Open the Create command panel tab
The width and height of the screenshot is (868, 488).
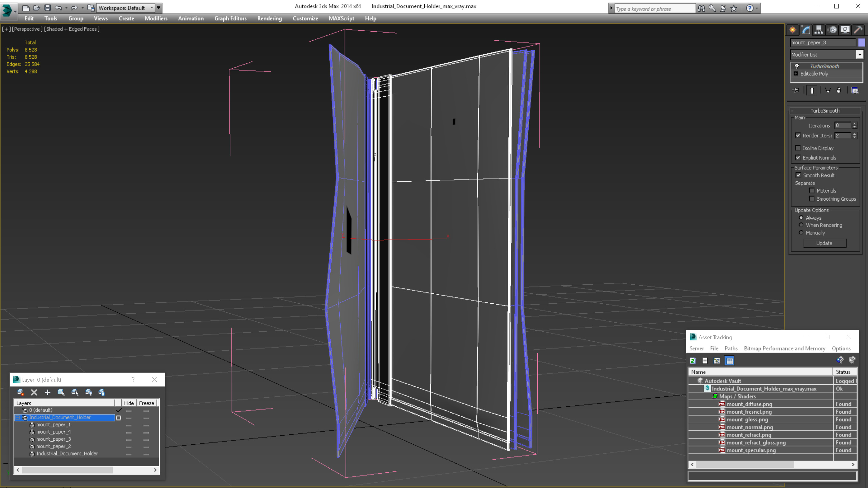tap(793, 30)
